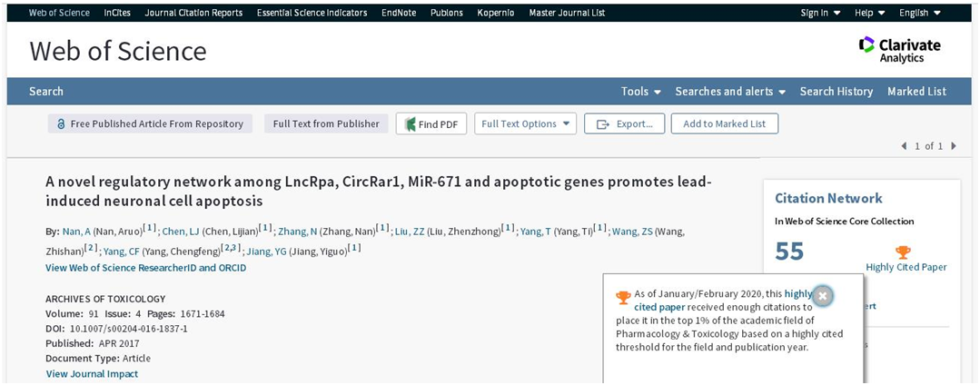Open the Tools dropdown menu
This screenshot has height=385, width=980.
coord(640,91)
